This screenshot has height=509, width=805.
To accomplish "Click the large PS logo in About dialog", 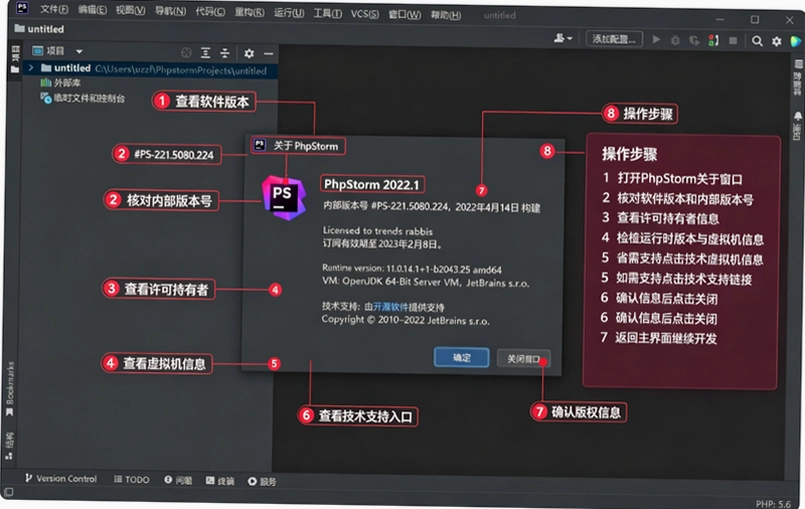I will [284, 198].
